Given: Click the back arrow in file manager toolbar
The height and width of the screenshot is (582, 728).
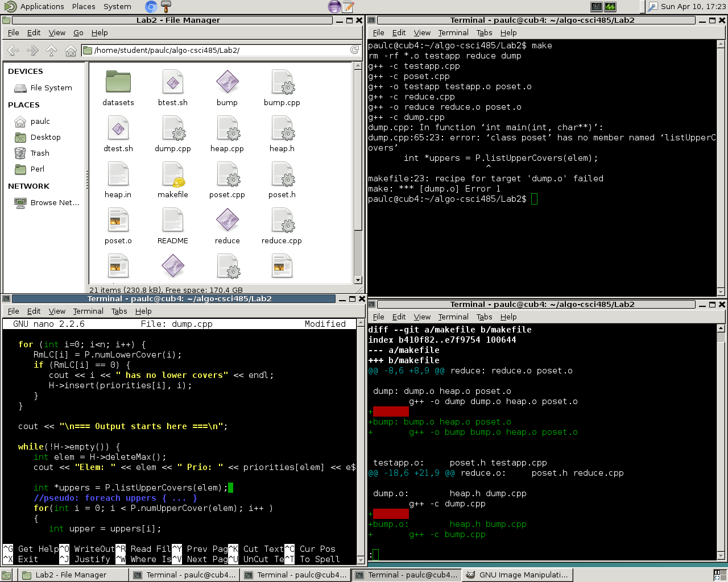Looking at the screenshot, I should 13,51.
